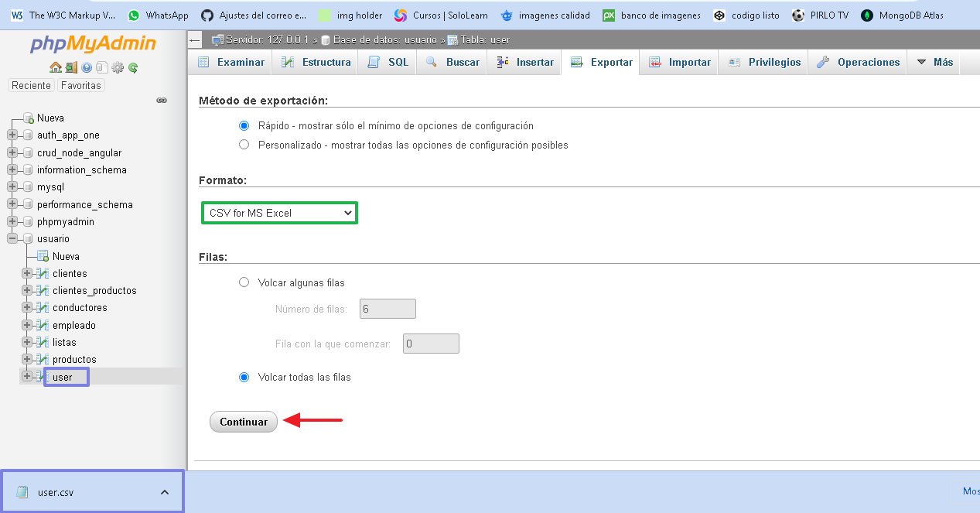This screenshot has height=513, width=980.
Task: Open the WhatsApp bookmark in the browser bar
Action: click(x=158, y=14)
